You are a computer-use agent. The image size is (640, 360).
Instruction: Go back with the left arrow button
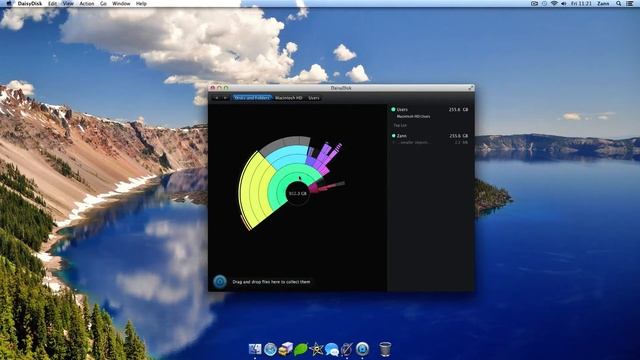(217, 98)
